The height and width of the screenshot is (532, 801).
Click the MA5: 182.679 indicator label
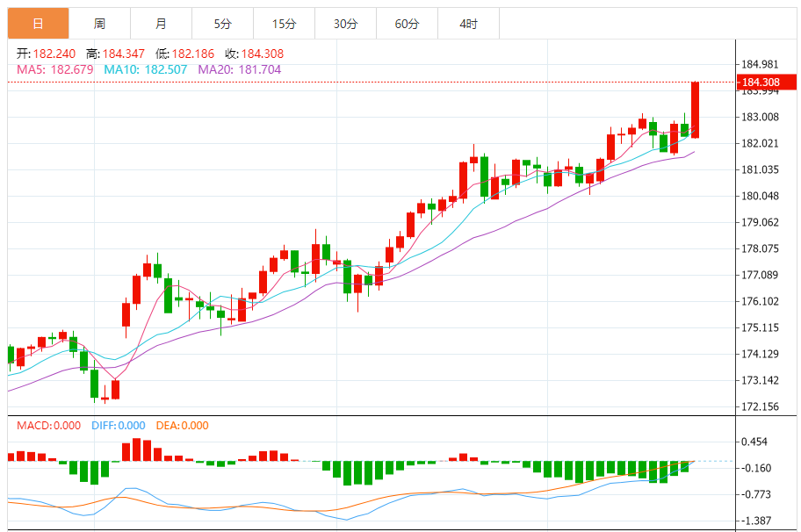coord(54,69)
